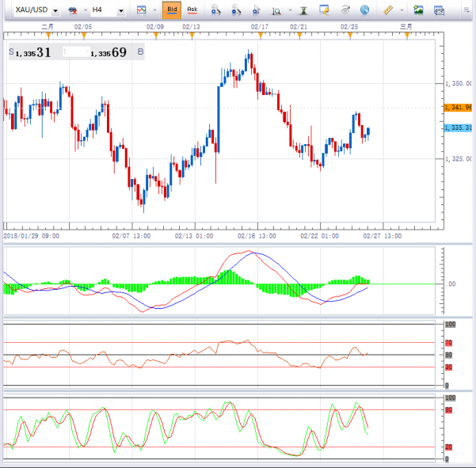Select the ruler measurement tool
Image resolution: width=476 pixels, height=468 pixels.
click(387, 10)
